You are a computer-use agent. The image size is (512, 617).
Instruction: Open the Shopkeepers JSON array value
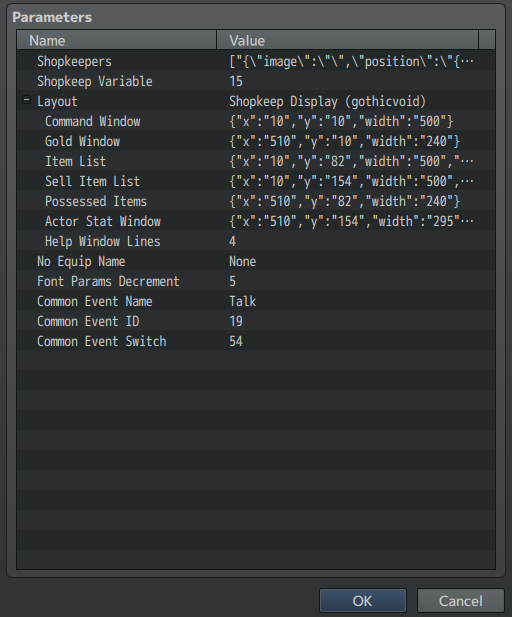click(351, 61)
